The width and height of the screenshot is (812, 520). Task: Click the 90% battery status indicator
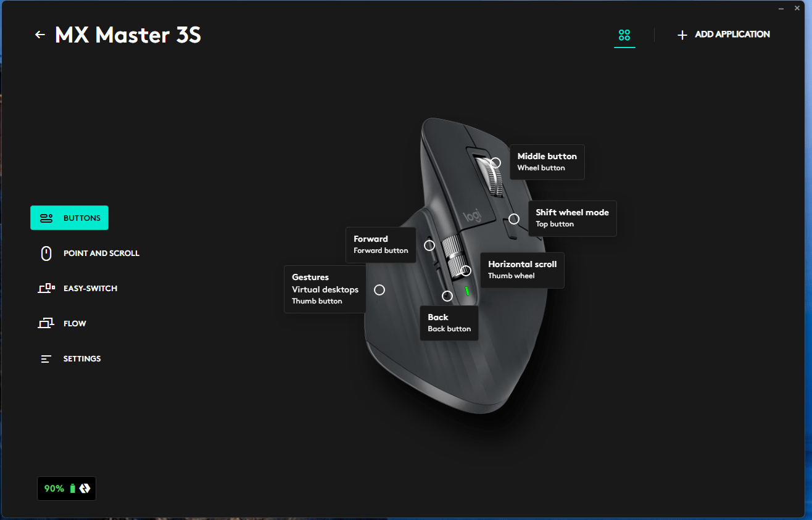point(67,489)
